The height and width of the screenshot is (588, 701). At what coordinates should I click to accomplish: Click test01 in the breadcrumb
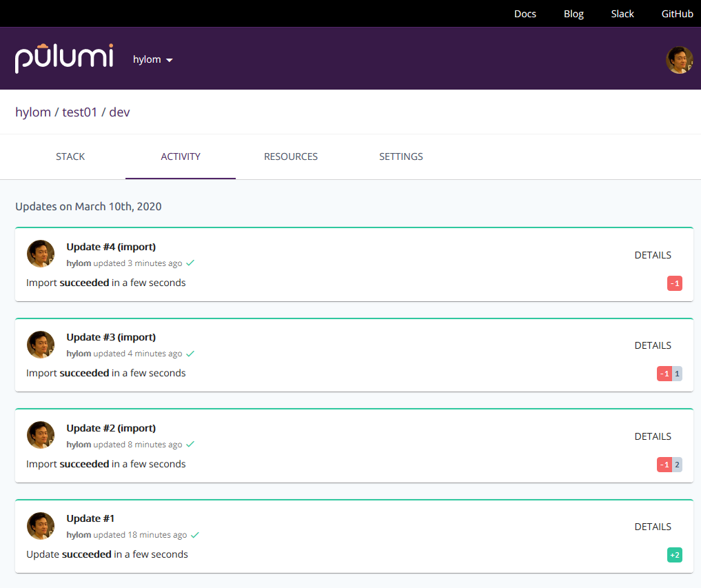79,112
